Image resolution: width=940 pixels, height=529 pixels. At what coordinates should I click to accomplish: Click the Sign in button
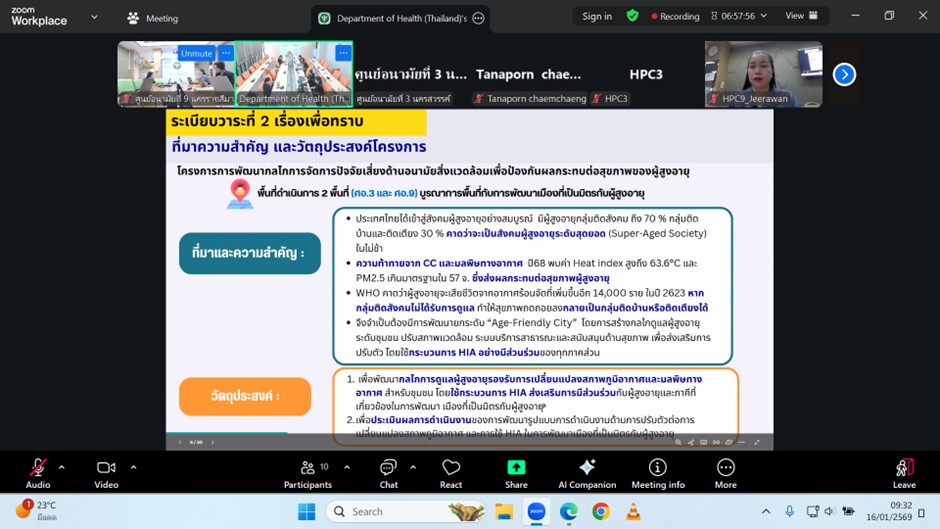coord(597,16)
